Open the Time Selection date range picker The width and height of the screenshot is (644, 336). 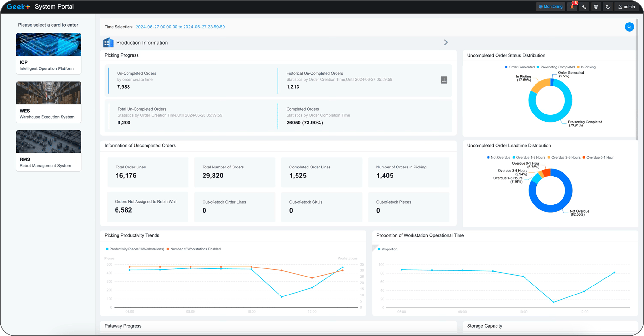click(x=180, y=27)
